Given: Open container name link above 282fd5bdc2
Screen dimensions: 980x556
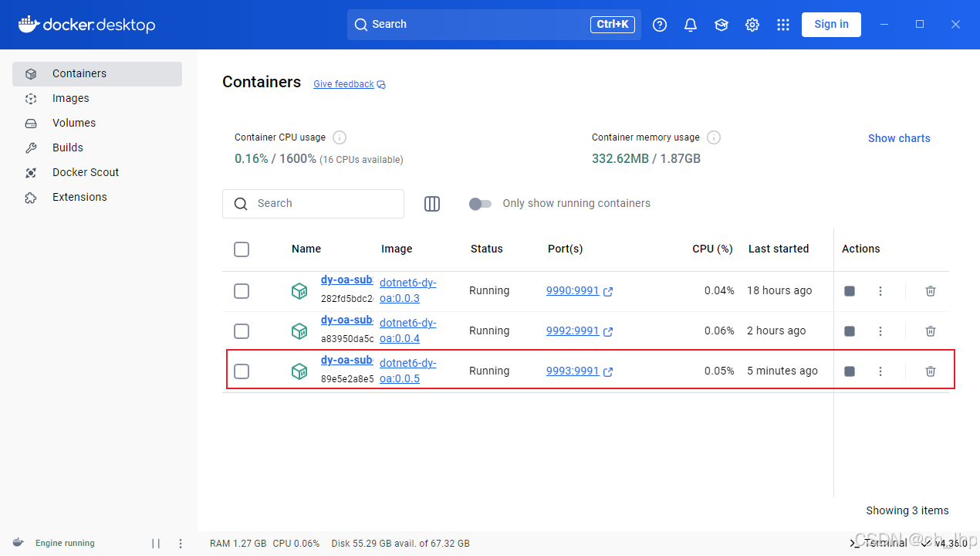Looking at the screenshot, I should coord(347,280).
